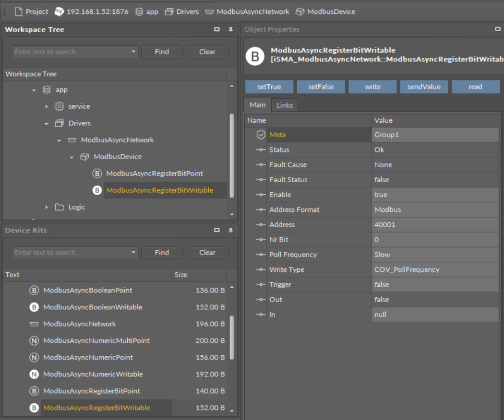Maximize the Device Kits panel

tap(217, 231)
